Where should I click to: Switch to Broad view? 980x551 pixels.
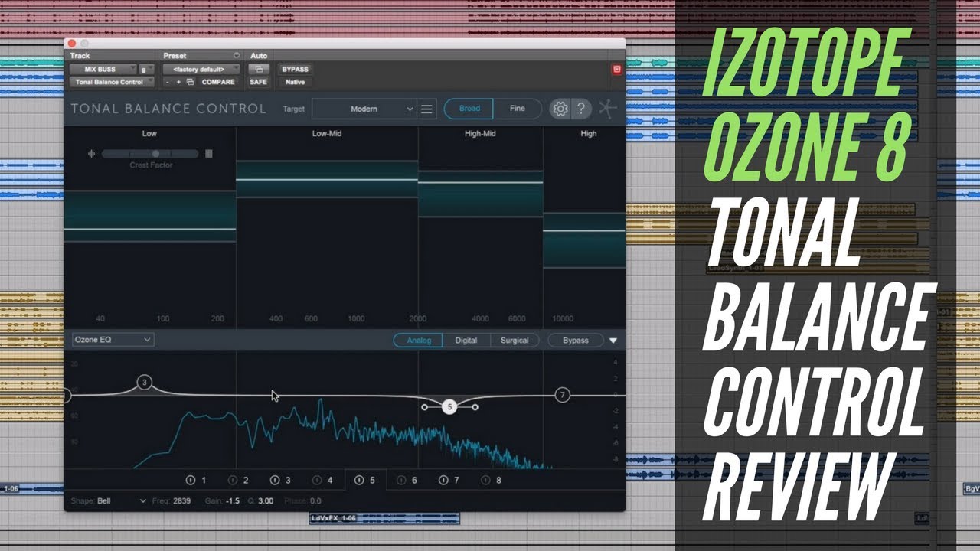click(469, 109)
